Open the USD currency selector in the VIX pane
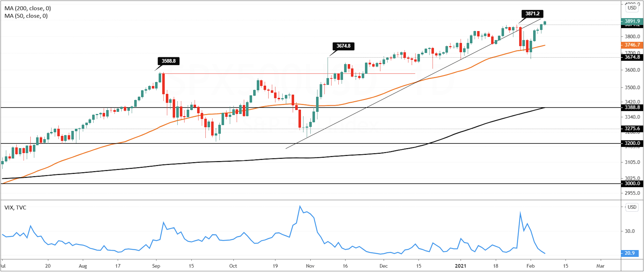 632,207
